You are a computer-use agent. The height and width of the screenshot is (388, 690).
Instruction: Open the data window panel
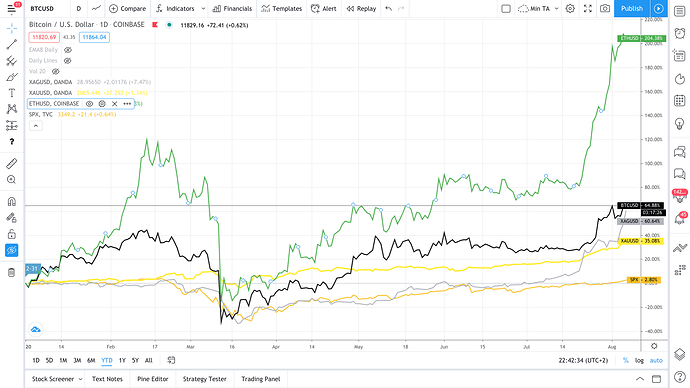point(680,56)
